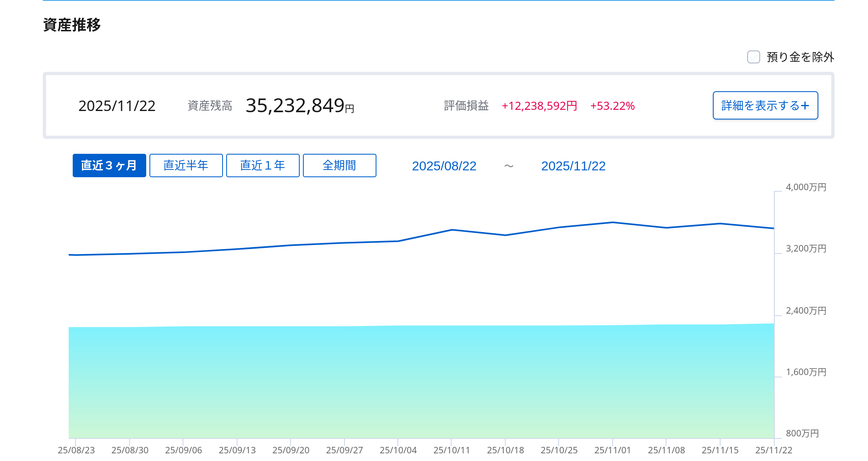Viewport: 868px width, 461px height.
Task: Switch to 直近1年 period tab
Action: tap(263, 166)
